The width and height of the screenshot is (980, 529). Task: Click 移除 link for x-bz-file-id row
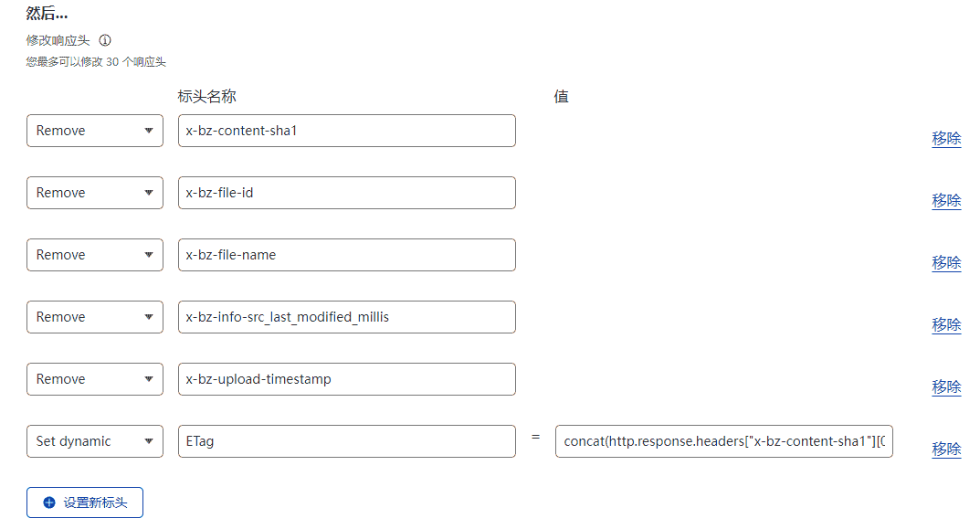pyautogui.click(x=946, y=201)
